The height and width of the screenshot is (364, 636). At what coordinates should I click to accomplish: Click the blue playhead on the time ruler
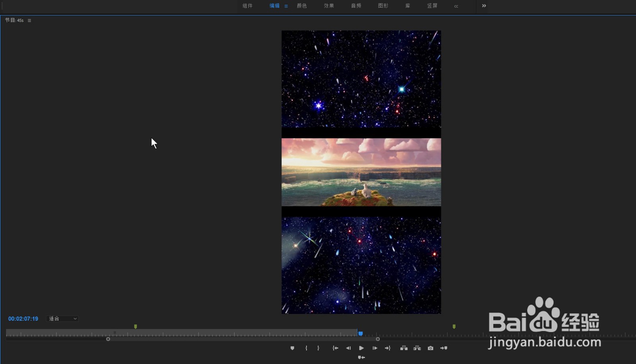pos(361,333)
